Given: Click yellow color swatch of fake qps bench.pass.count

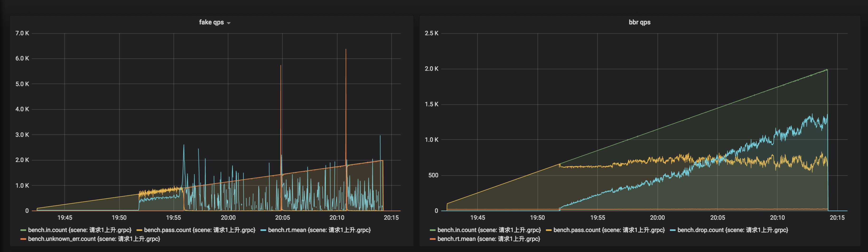Looking at the screenshot, I should 139,230.
